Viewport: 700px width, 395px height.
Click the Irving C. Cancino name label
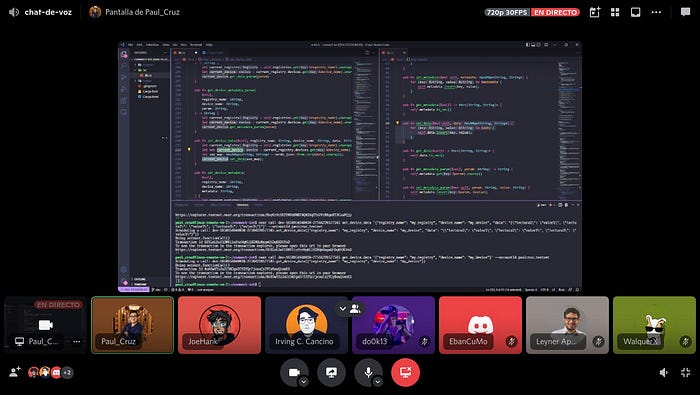point(304,341)
